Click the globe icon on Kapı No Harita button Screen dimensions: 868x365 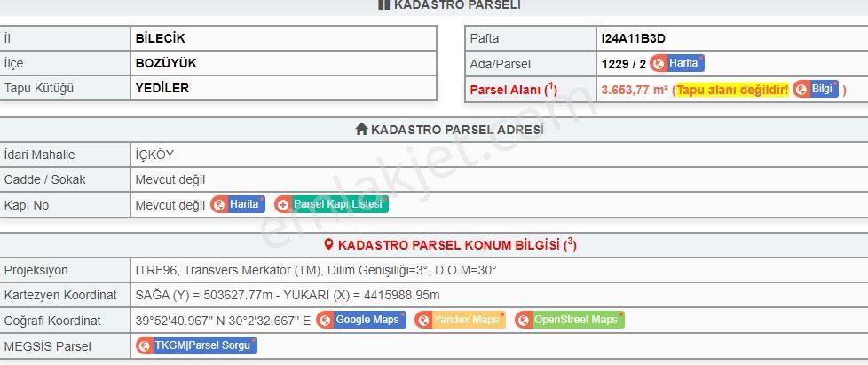coord(219,205)
